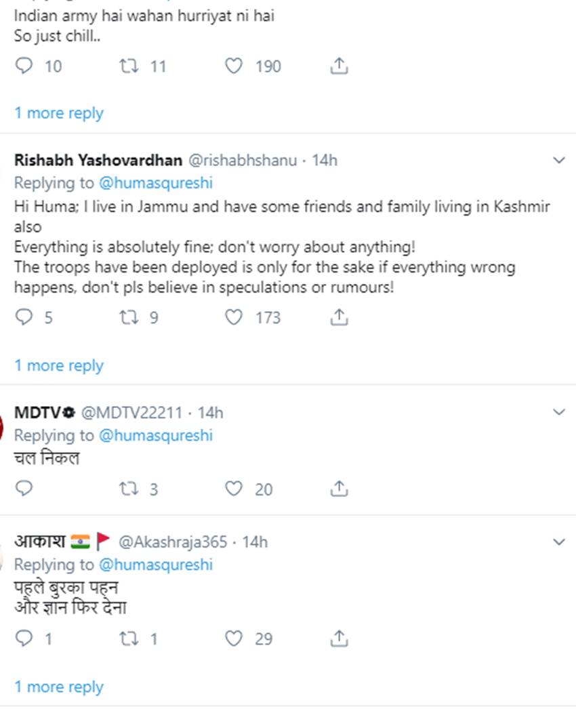This screenshot has height=728, width=576.
Task: Reply to the MDTV tweet
Action: (x=24, y=489)
